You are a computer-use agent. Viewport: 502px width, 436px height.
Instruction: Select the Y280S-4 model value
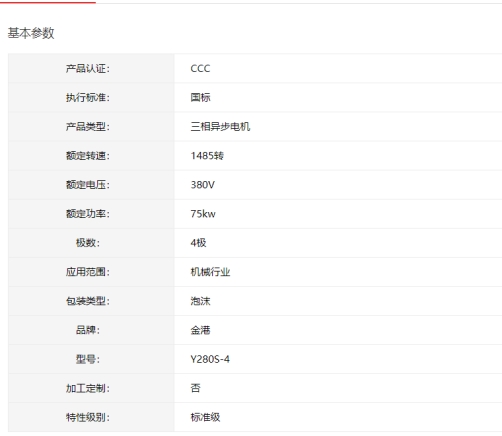210,359
